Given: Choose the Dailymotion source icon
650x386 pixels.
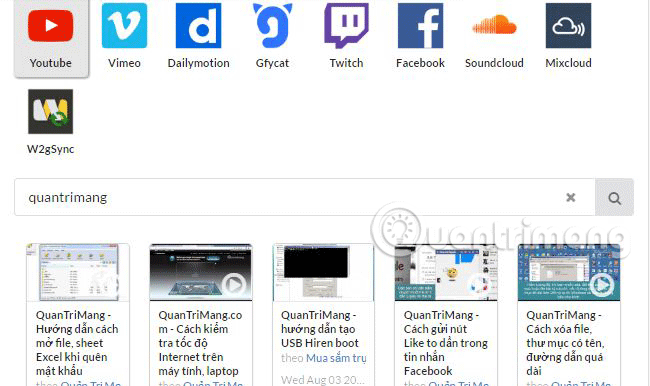Looking at the screenshot, I should click(199, 26).
